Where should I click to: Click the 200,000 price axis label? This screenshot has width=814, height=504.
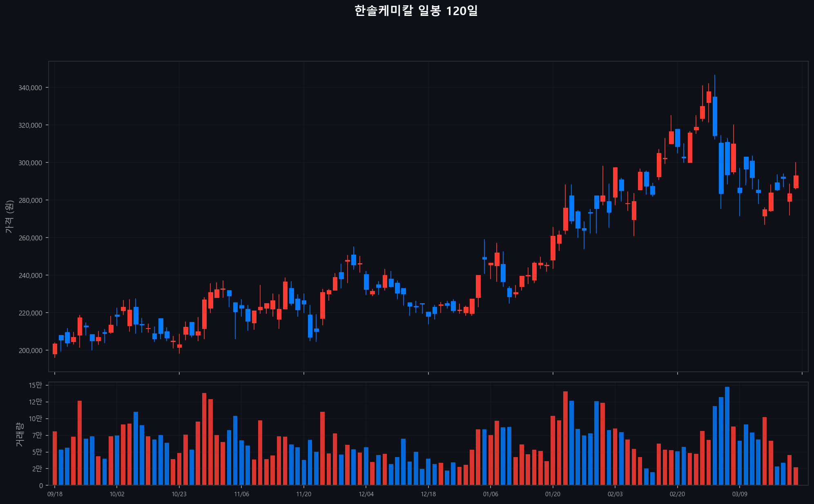[30, 351]
